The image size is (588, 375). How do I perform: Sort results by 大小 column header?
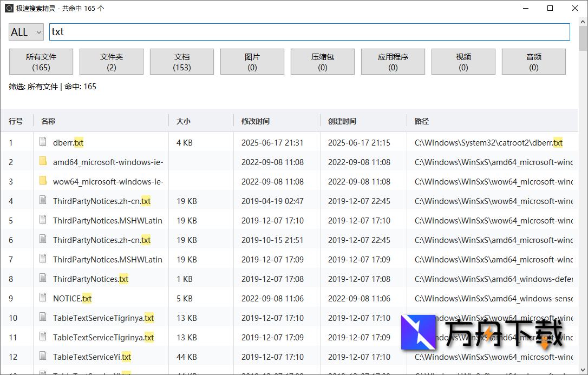(184, 121)
